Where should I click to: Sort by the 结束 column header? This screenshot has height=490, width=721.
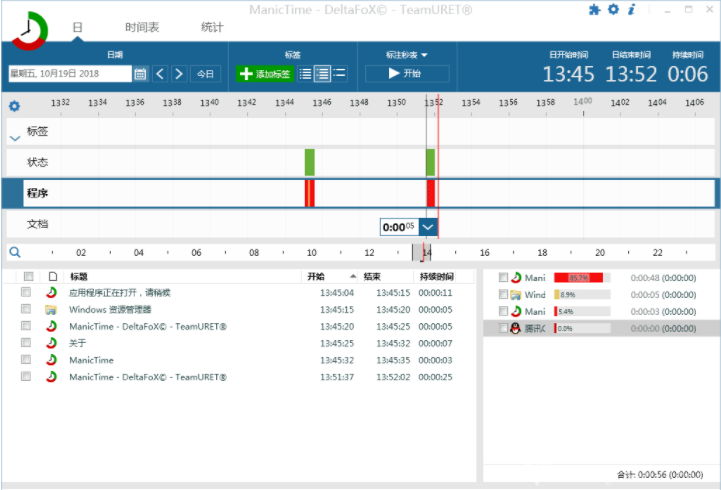386,276
